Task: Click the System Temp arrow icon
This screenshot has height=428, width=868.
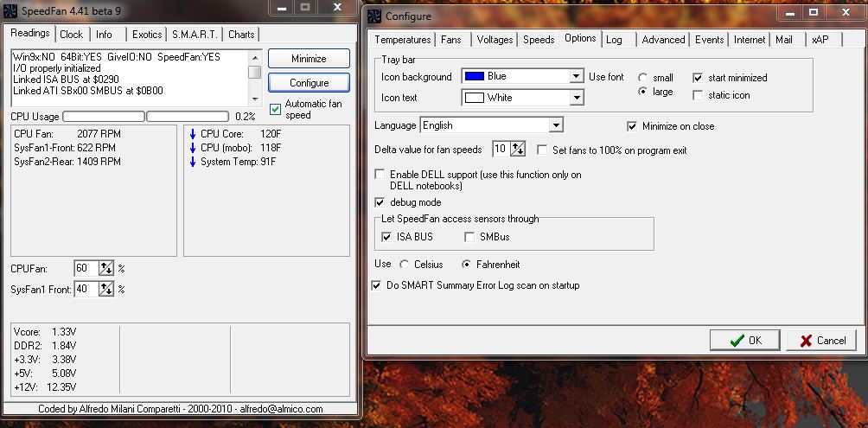Action: 193,162
